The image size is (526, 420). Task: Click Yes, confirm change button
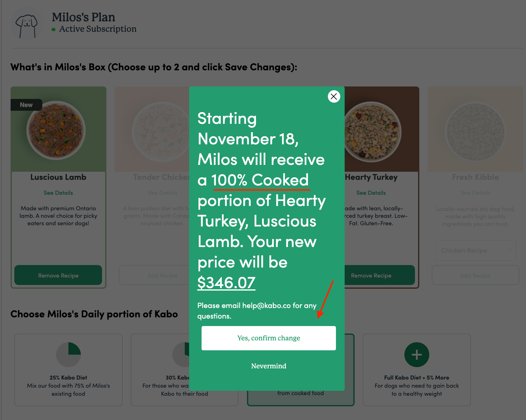click(x=268, y=338)
